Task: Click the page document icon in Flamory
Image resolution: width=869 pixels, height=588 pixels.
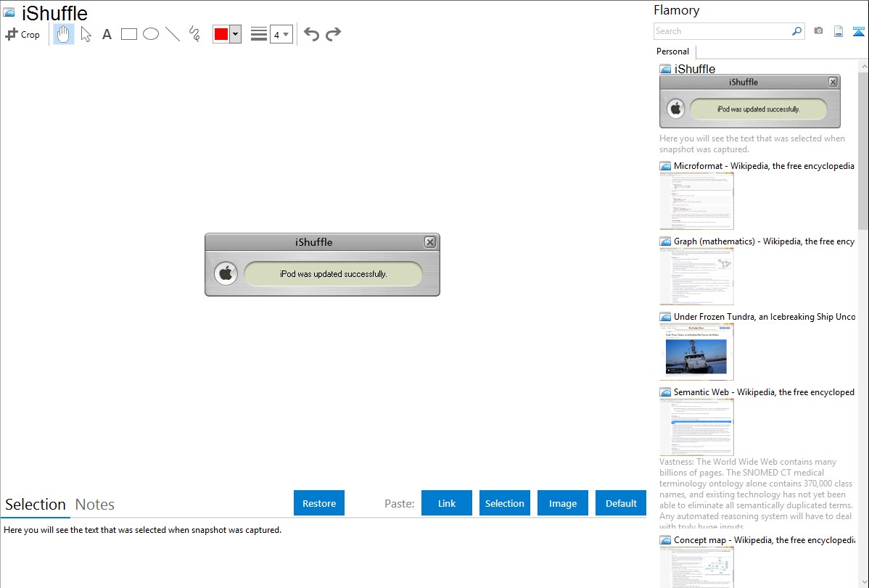Action: click(x=839, y=31)
